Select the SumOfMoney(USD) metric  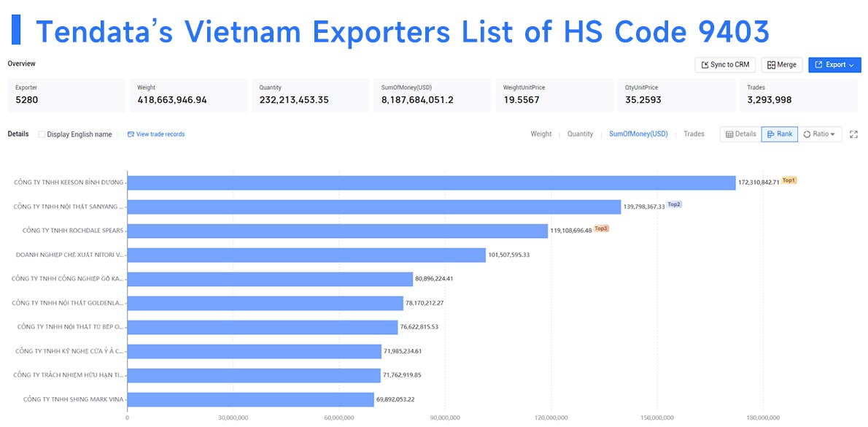click(x=638, y=134)
